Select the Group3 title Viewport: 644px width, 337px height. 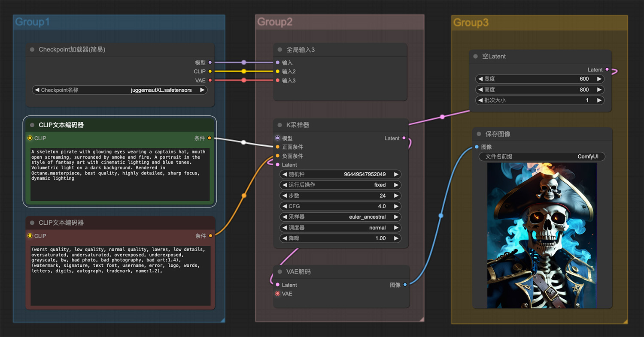pos(471,22)
